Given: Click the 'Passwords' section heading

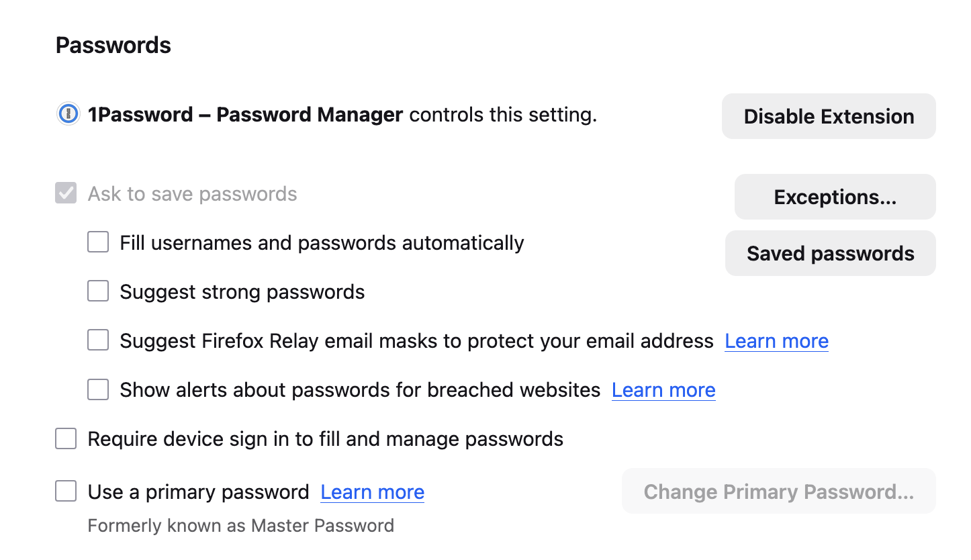Looking at the screenshot, I should [113, 46].
